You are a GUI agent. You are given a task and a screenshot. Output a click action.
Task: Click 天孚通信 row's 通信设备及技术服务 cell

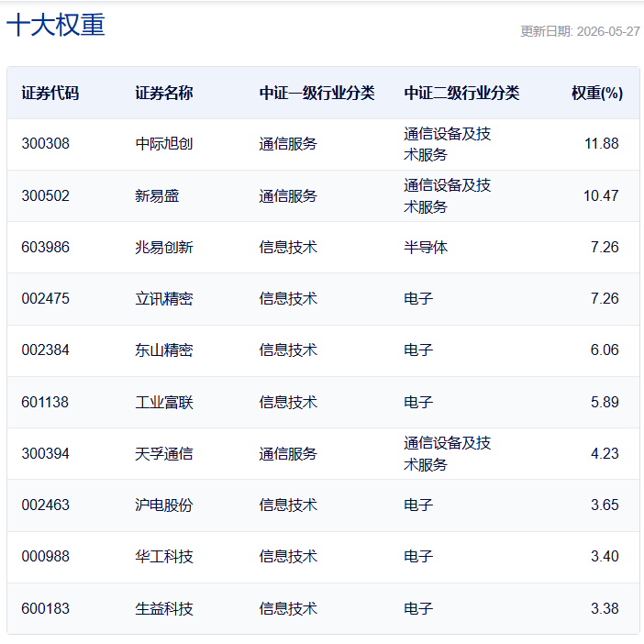[x=448, y=454]
